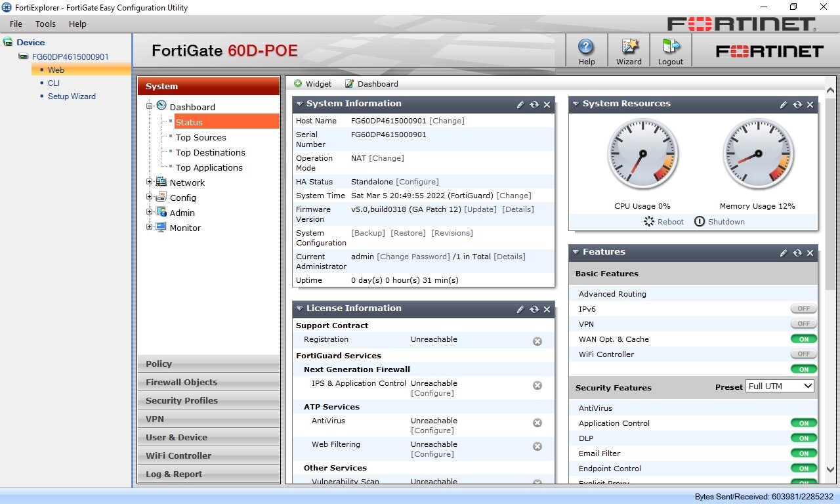Click IPS & Application Control status icon
This screenshot has height=504, width=840.
(x=537, y=385)
